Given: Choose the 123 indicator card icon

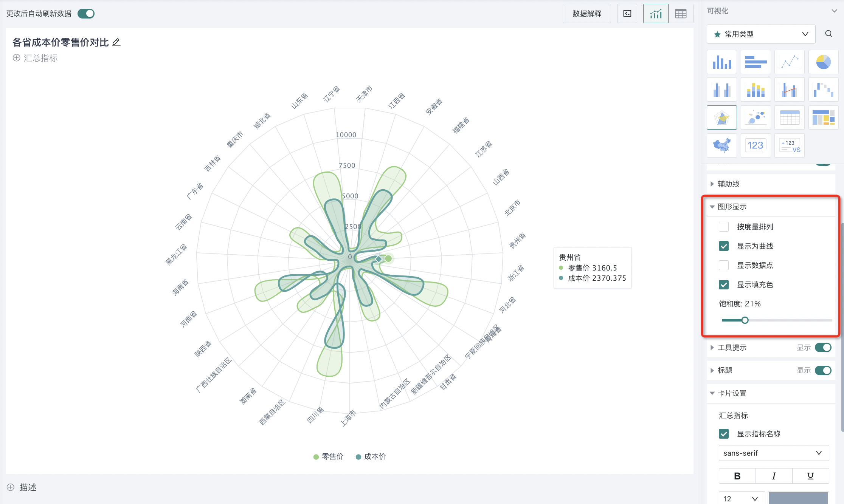Looking at the screenshot, I should [x=756, y=145].
